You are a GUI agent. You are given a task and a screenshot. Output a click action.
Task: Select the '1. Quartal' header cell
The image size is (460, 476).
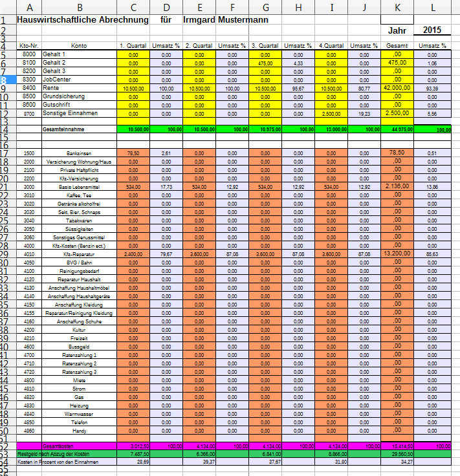[133, 47]
